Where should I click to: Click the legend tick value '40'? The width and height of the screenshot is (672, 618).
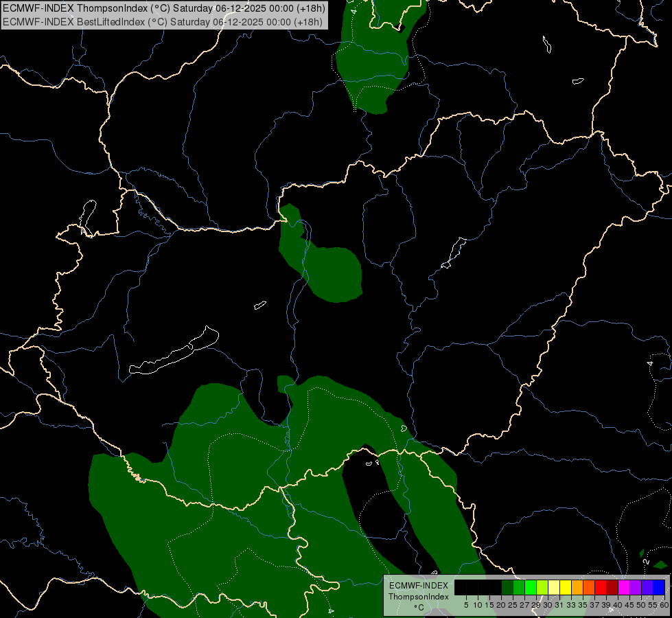point(618,605)
